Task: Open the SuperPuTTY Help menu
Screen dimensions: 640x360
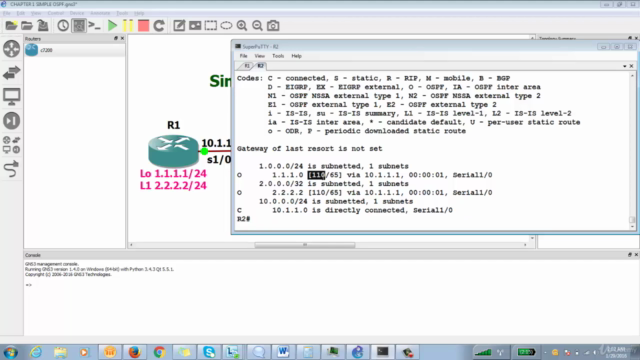Action: pos(296,56)
